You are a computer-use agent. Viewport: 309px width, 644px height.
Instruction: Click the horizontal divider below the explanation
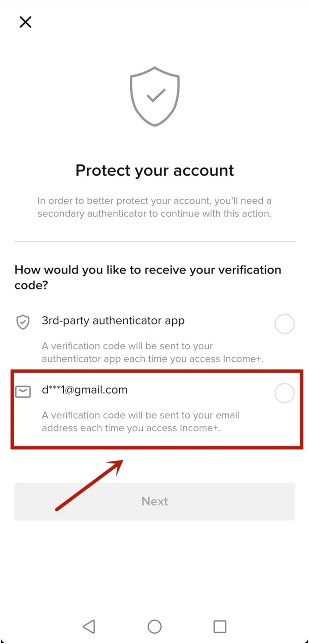click(x=155, y=242)
